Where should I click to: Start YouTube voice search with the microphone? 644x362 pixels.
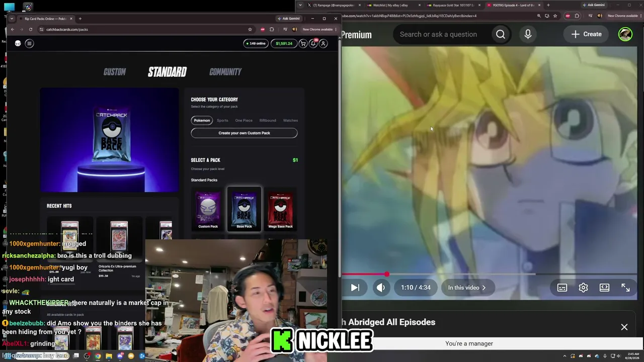(x=528, y=34)
